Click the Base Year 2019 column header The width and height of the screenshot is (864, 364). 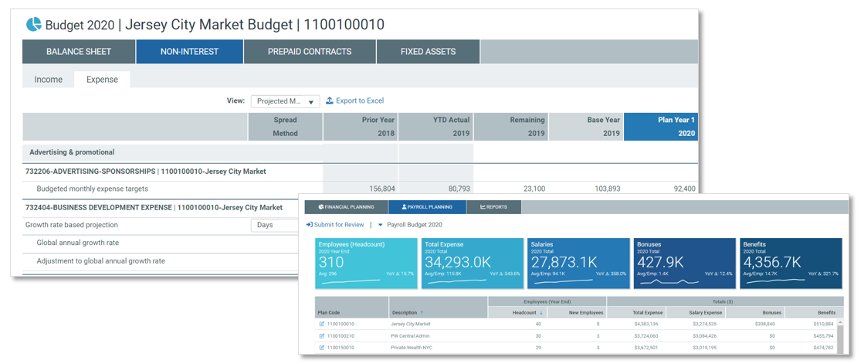point(586,127)
